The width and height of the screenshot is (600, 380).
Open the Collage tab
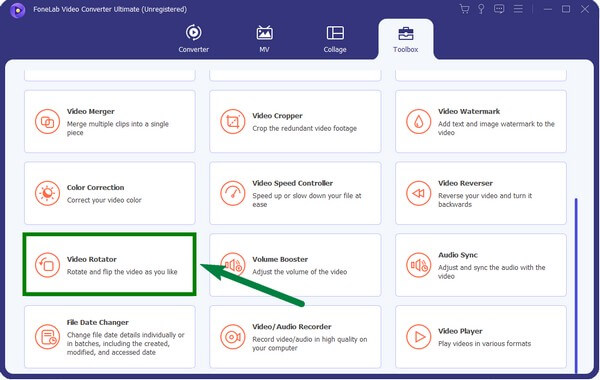[335, 39]
